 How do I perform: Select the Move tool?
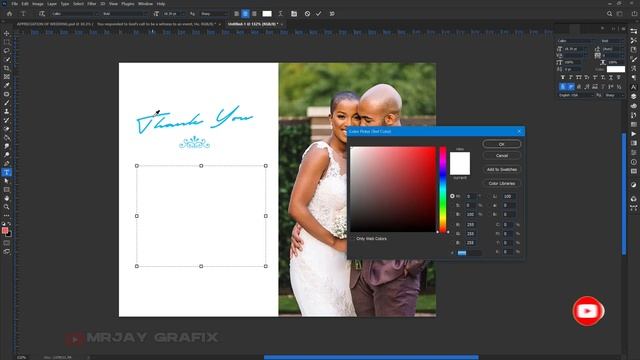[7, 33]
